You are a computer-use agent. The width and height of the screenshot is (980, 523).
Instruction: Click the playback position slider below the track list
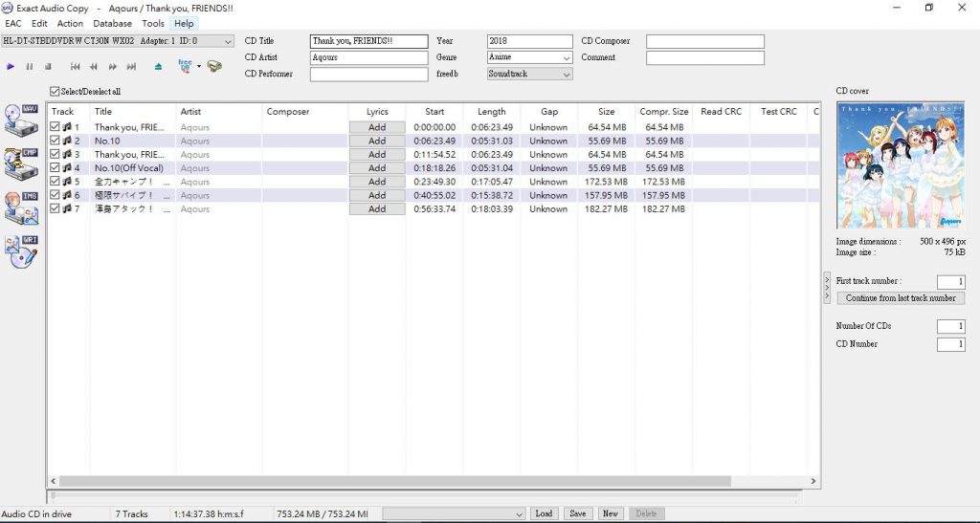(424, 496)
